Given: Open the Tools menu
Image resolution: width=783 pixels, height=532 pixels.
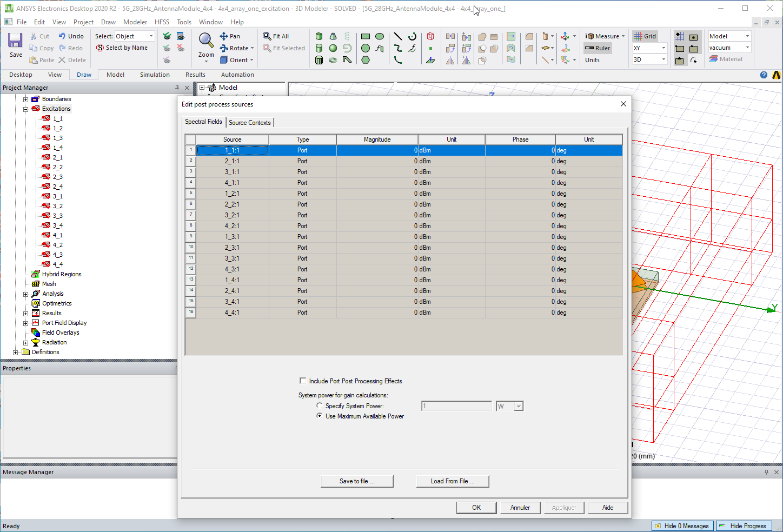Looking at the screenshot, I should click(184, 22).
